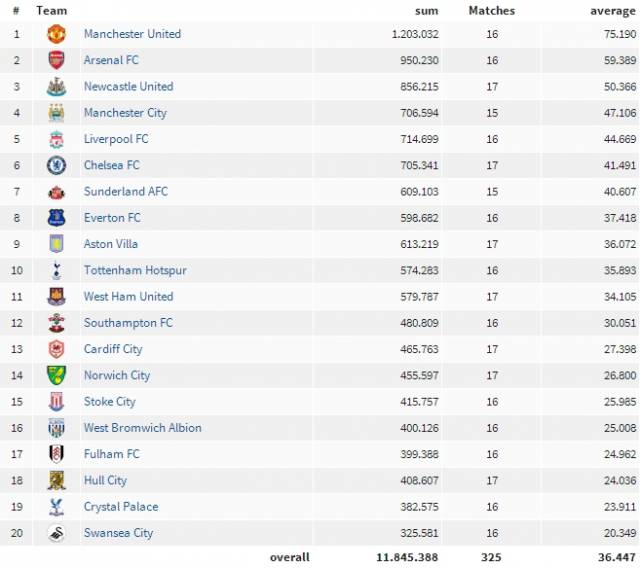Click the Liverpool FC crest icon
The width and height of the screenshot is (640, 568).
tap(56, 139)
